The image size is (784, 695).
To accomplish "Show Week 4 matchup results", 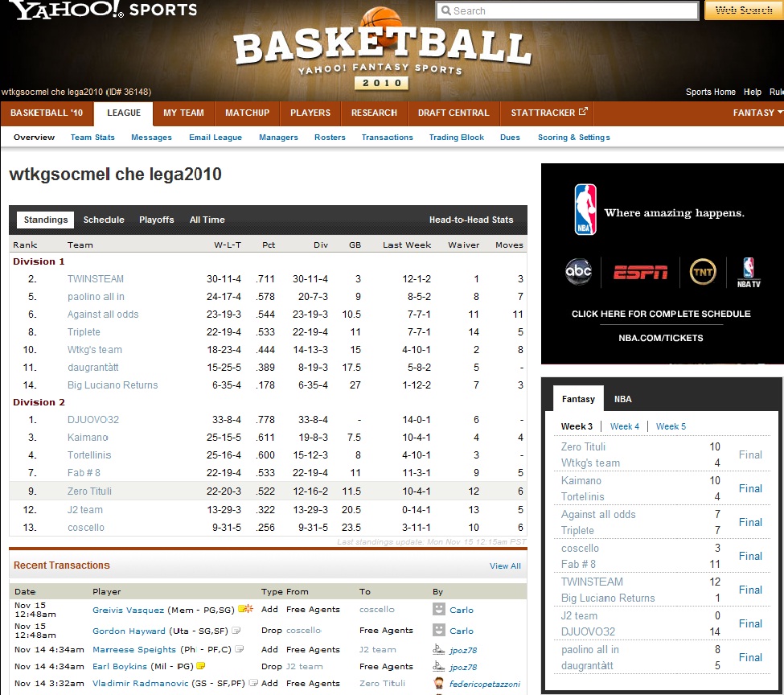I will click(x=625, y=426).
